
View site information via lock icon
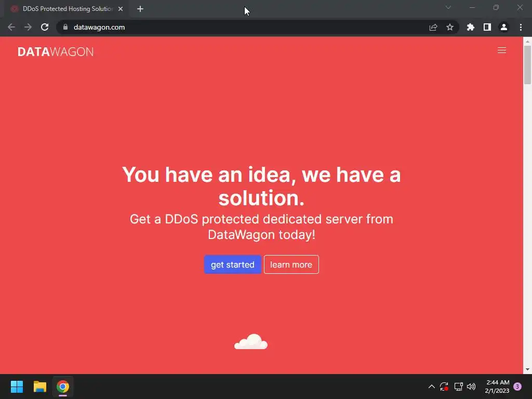(x=65, y=27)
